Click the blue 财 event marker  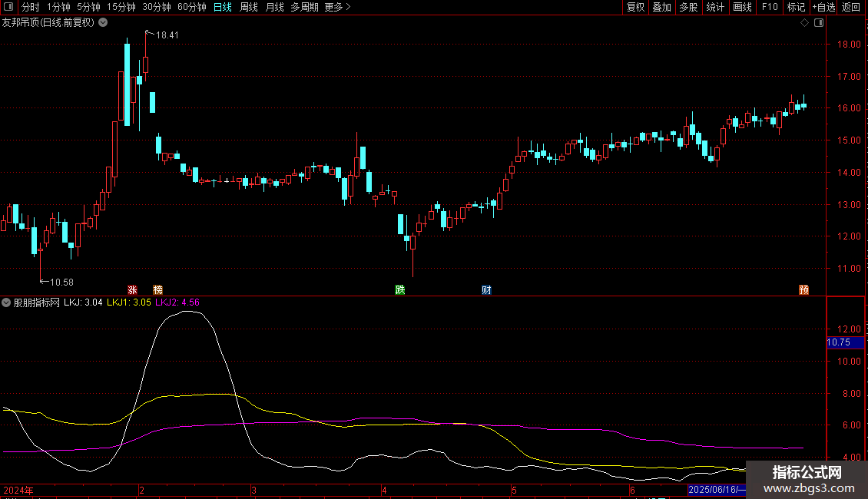pyautogui.click(x=486, y=289)
